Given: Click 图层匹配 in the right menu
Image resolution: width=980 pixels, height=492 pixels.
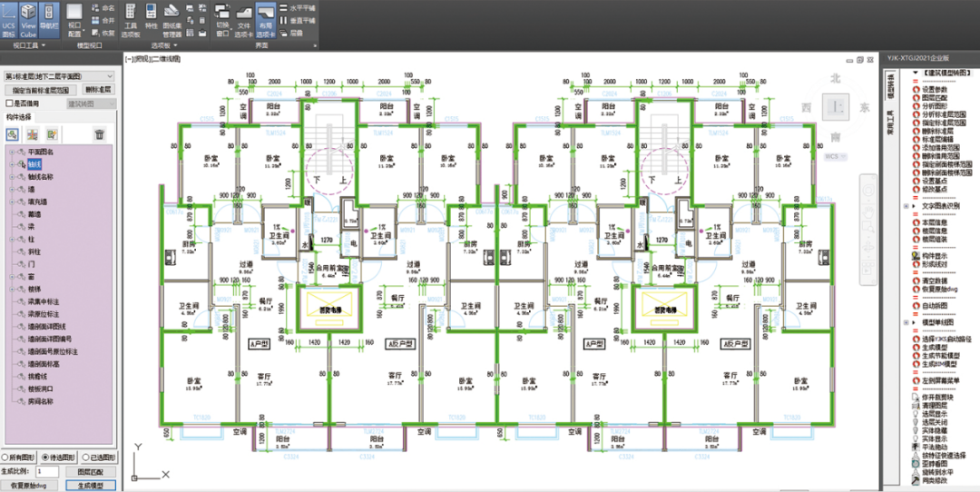Looking at the screenshot, I should point(934,98).
